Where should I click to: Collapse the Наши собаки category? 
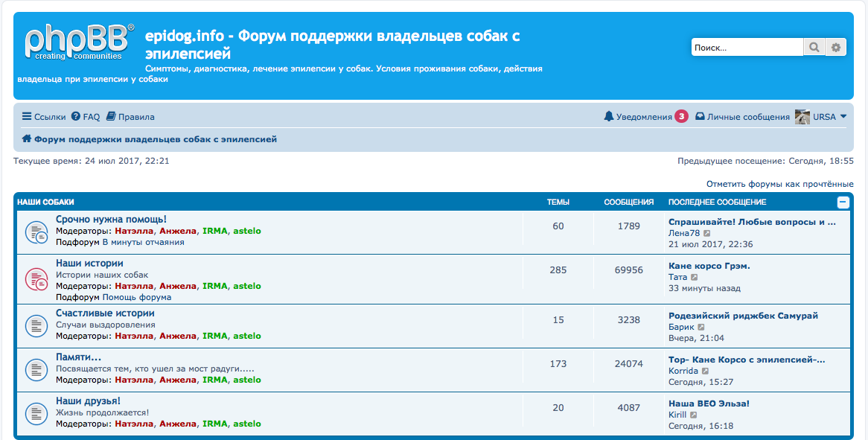[843, 202]
